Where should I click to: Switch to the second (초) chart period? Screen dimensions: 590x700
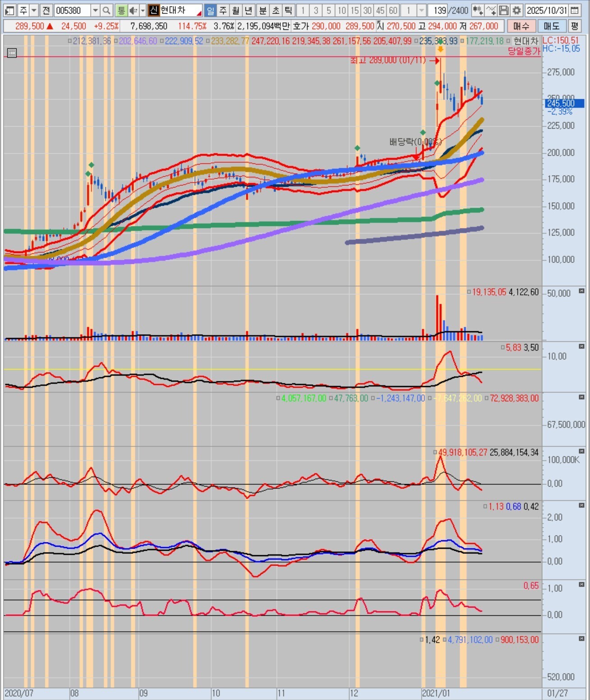coord(276,10)
